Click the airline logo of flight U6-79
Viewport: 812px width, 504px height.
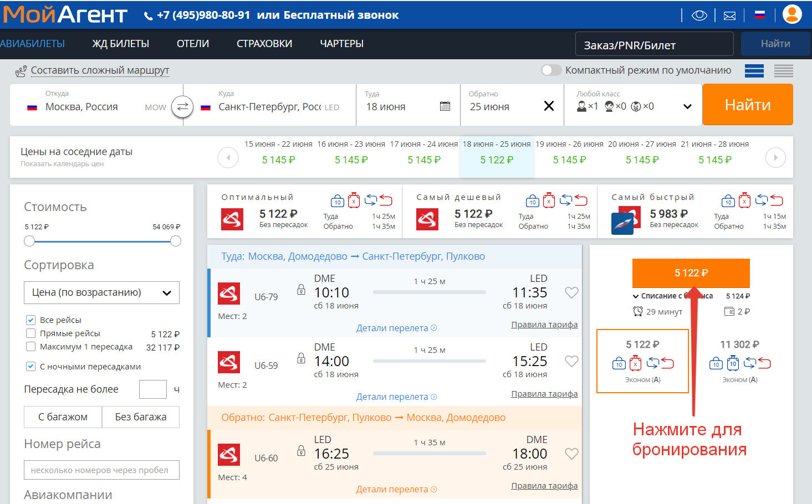tap(229, 294)
